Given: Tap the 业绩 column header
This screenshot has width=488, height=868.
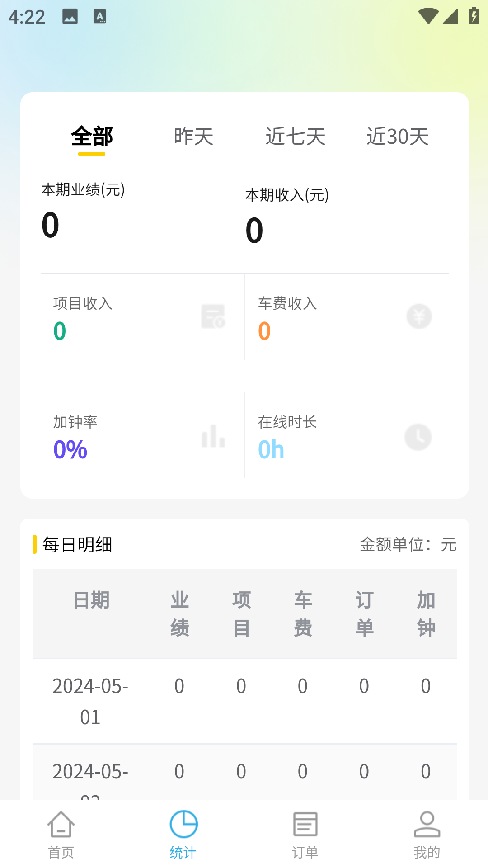Looking at the screenshot, I should coord(179,613).
